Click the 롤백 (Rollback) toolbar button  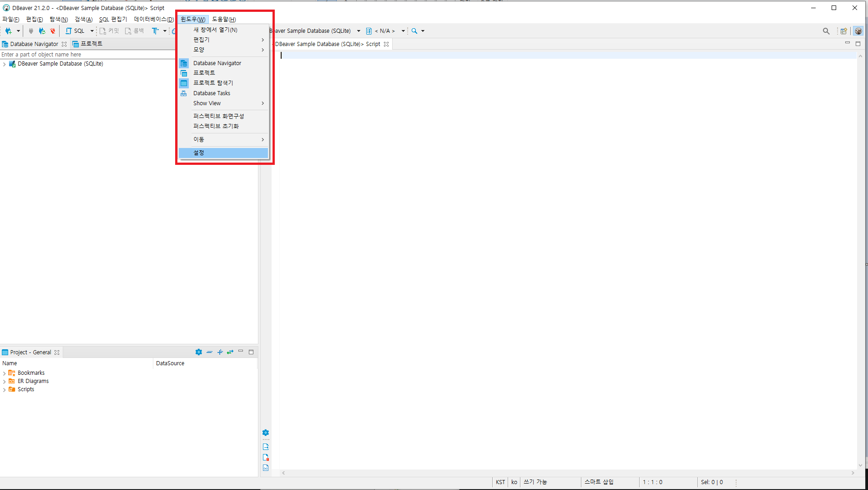[135, 31]
